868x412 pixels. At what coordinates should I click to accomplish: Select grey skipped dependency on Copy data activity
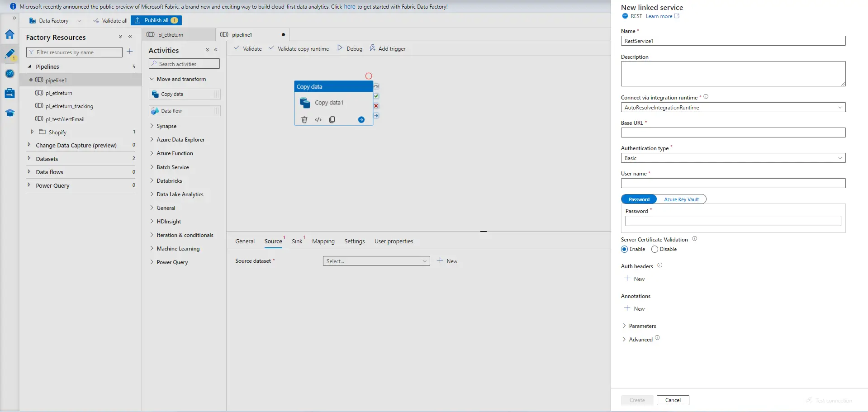pos(376,86)
